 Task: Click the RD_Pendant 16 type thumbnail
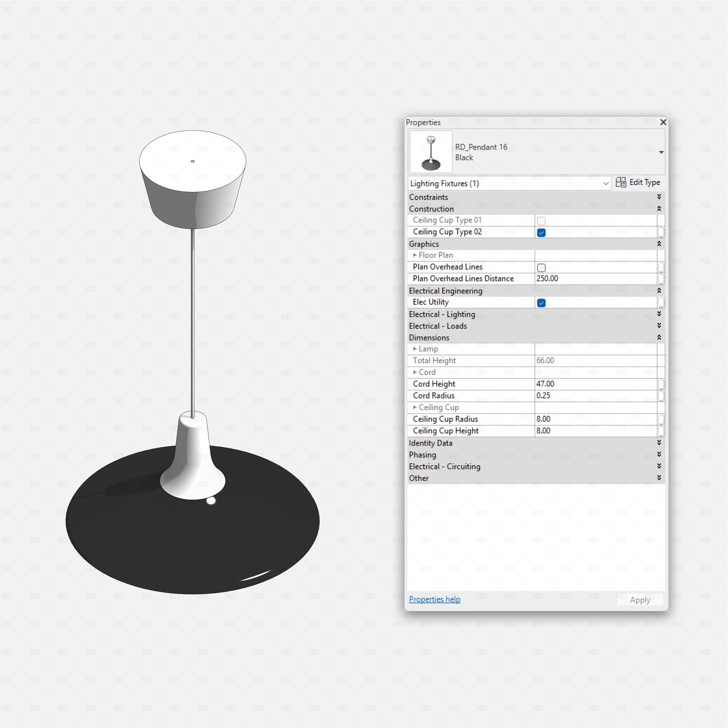point(431,152)
